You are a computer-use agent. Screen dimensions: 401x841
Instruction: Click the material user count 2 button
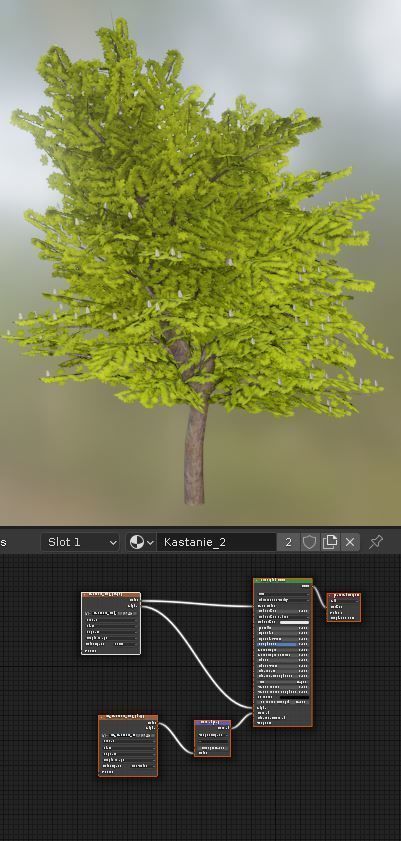(x=288, y=542)
